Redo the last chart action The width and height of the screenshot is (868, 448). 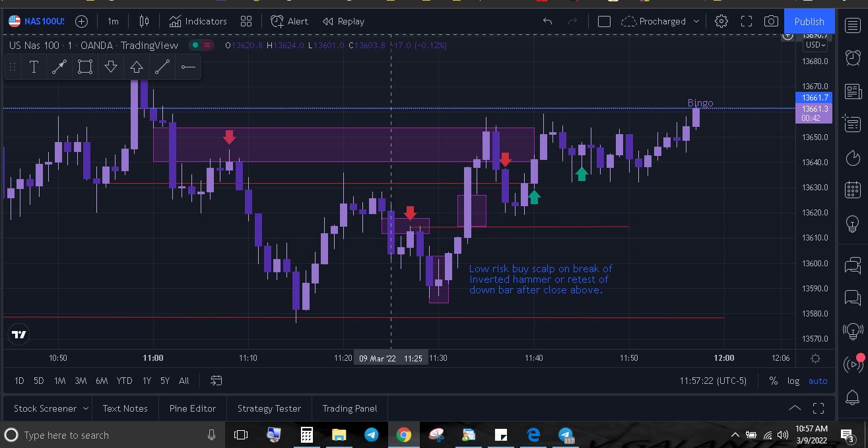tap(572, 21)
